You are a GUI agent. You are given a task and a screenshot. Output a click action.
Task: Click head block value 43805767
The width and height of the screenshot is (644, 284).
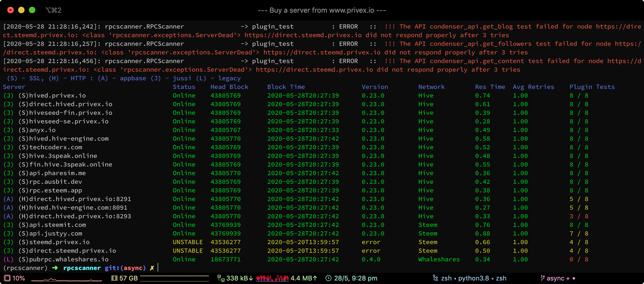pos(226,130)
